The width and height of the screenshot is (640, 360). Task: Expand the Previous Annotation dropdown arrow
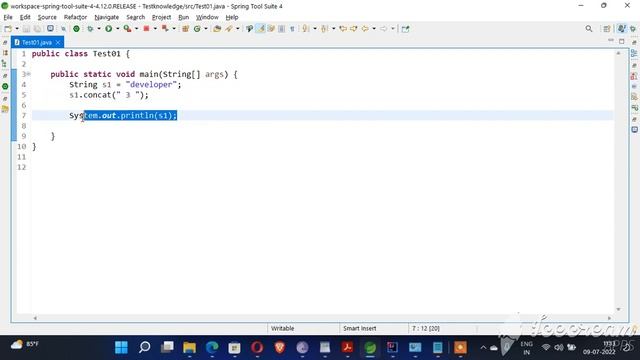pos(333,29)
